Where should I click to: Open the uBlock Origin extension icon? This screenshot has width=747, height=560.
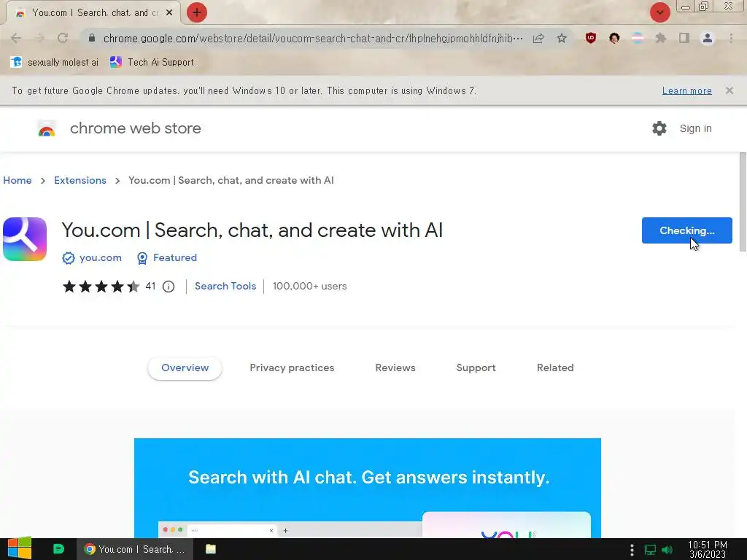pos(591,38)
